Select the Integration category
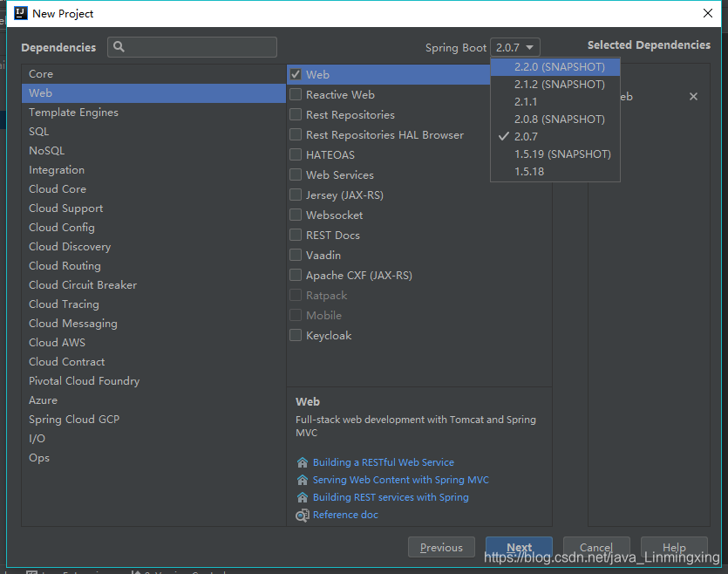This screenshot has height=574, width=728. click(x=153, y=170)
